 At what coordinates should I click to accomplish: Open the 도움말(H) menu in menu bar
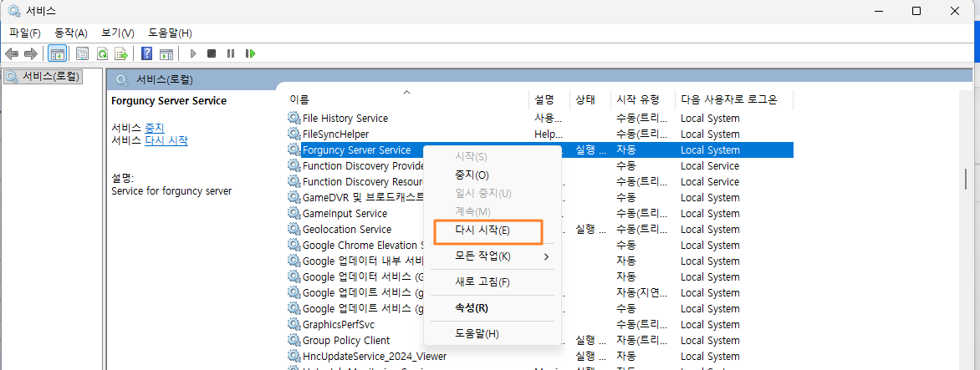pyautogui.click(x=170, y=33)
